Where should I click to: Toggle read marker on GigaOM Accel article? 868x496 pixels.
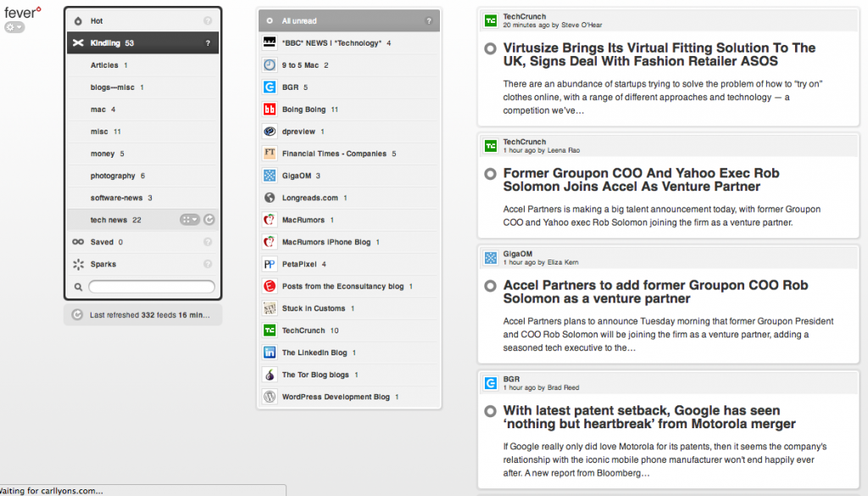490,287
